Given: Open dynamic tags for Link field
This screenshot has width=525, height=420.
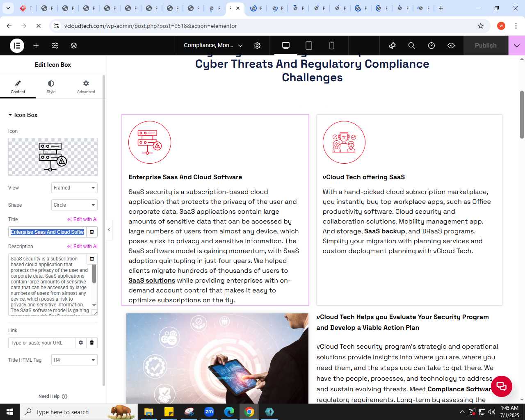Looking at the screenshot, I should [92, 343].
